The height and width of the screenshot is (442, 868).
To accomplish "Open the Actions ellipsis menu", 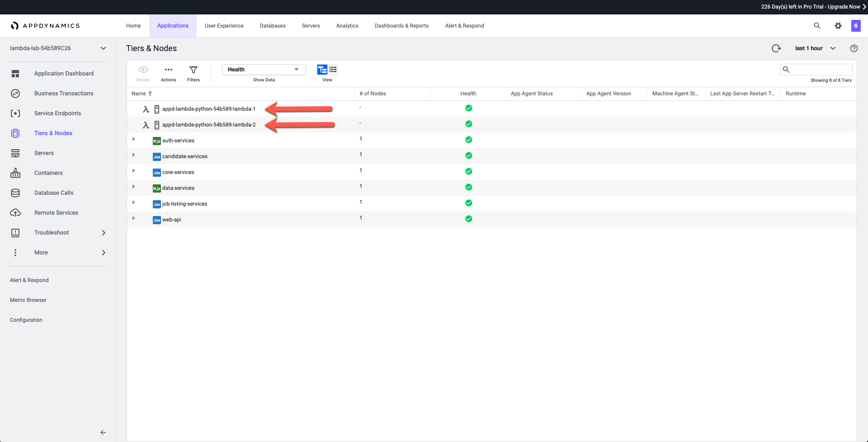I will point(168,70).
